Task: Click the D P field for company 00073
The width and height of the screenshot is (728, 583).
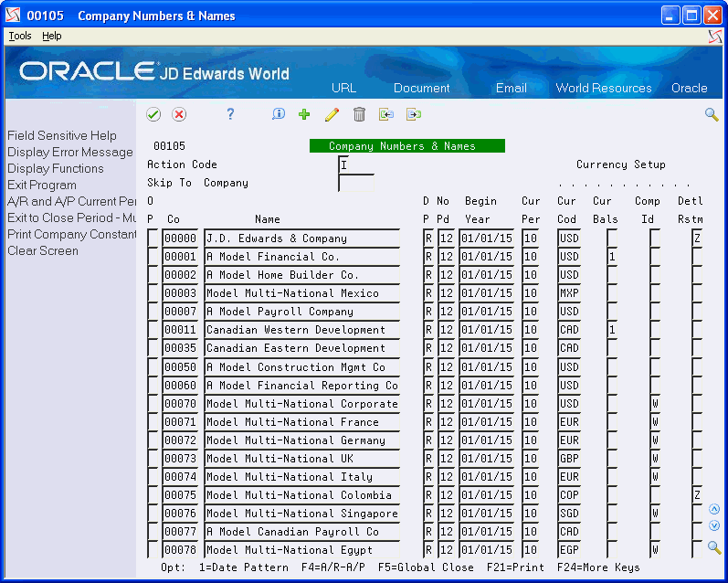Action: 428,459
